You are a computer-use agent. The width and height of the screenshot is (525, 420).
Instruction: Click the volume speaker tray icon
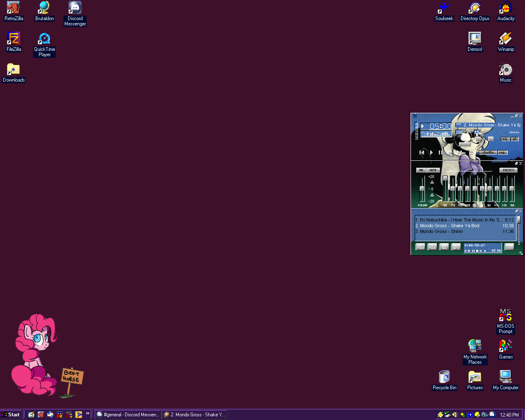point(455,415)
